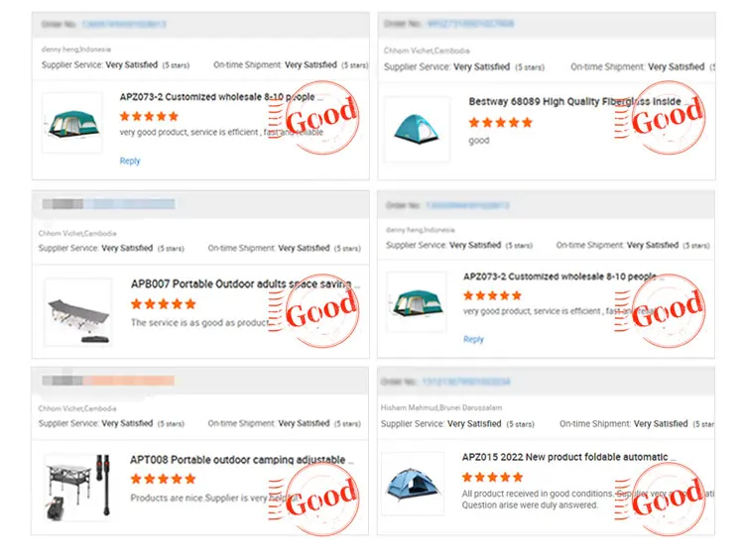Screen dimensions: 744x560
Task: Click Good stamp on APZ015 review
Action: click(x=667, y=499)
